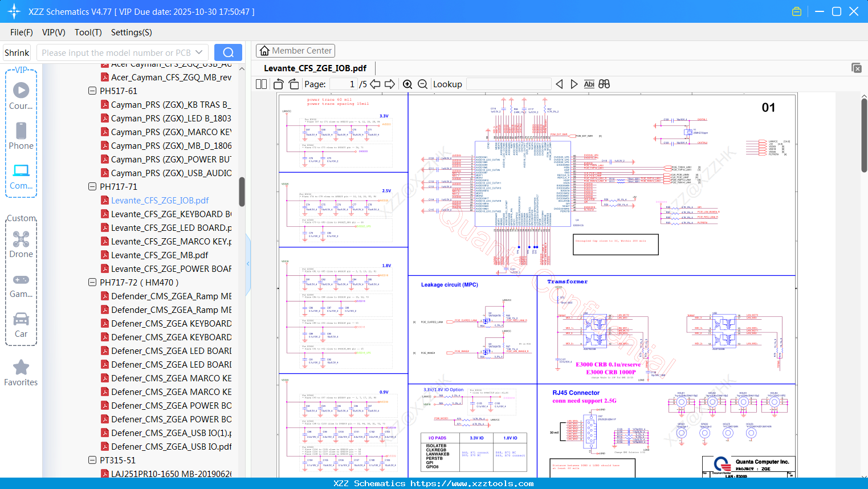The height and width of the screenshot is (489, 868).
Task: Rotate the page counterclockwise
Action: click(x=279, y=84)
